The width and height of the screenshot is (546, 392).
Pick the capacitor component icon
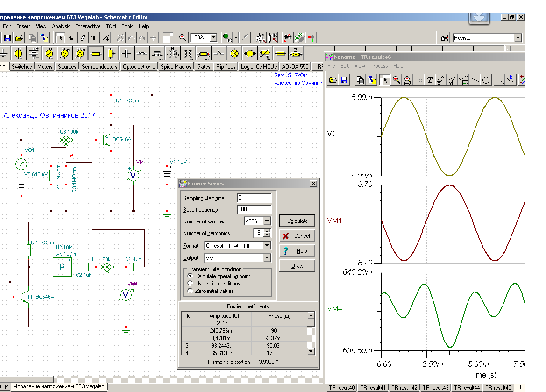126,53
